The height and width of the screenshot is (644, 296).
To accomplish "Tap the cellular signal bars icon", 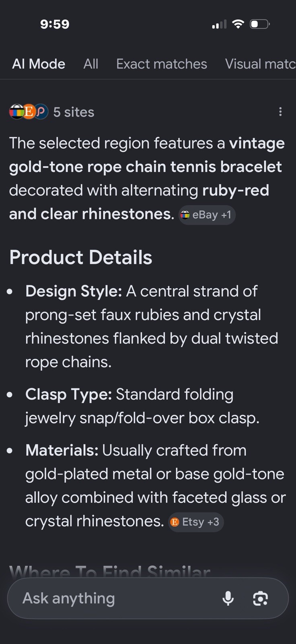I will tap(219, 25).
